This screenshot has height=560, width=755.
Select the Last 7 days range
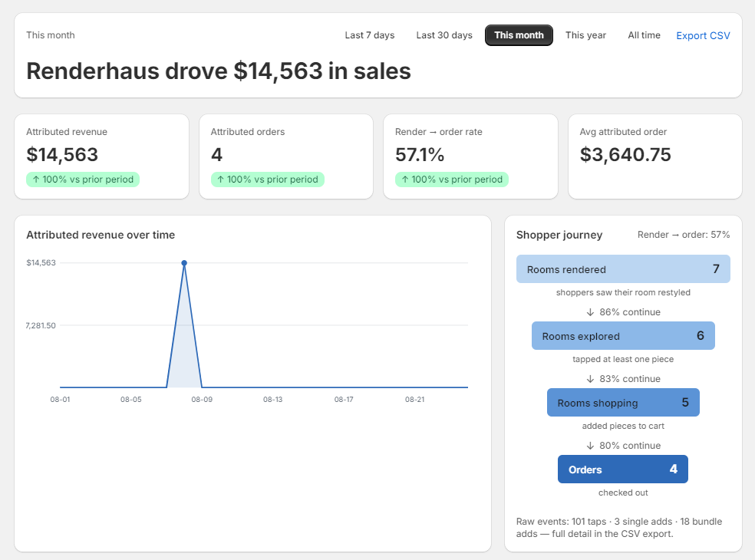369,35
